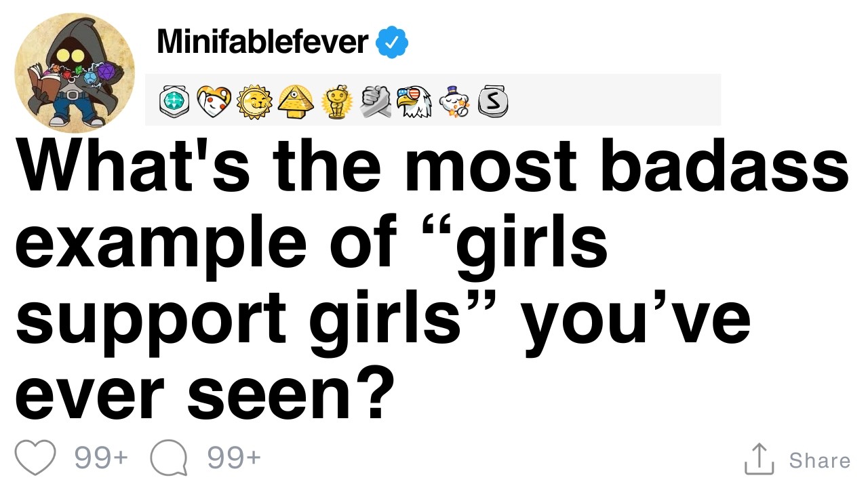Click the Minifablefever profile avatar

74,71
